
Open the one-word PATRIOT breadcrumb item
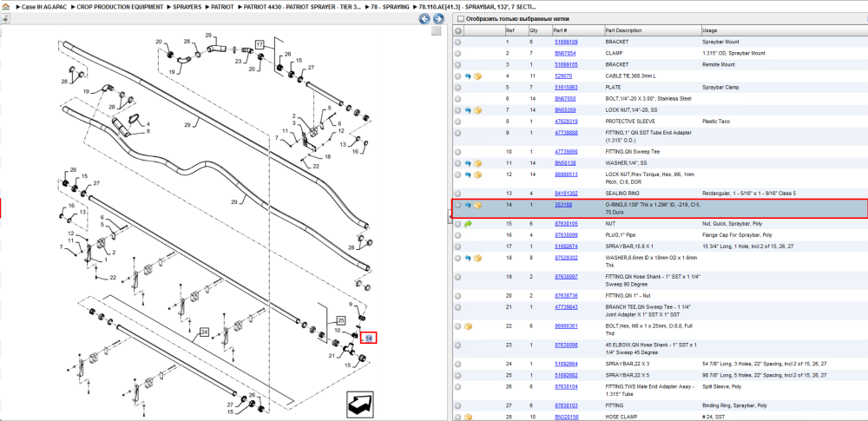pos(222,7)
